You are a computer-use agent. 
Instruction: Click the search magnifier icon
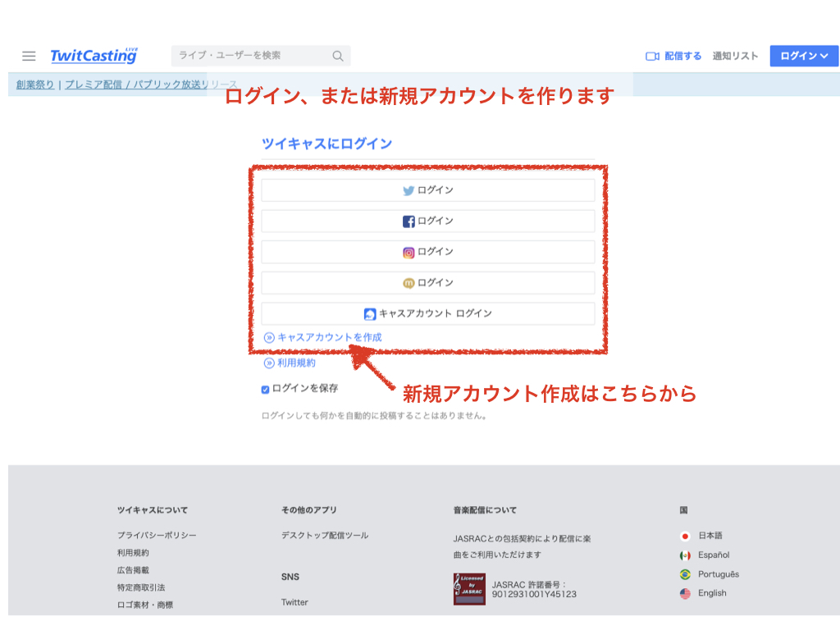tap(338, 56)
